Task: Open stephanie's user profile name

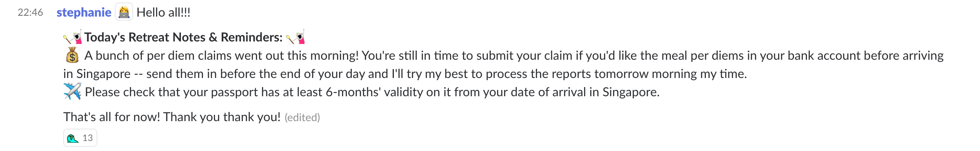Action: tap(84, 12)
